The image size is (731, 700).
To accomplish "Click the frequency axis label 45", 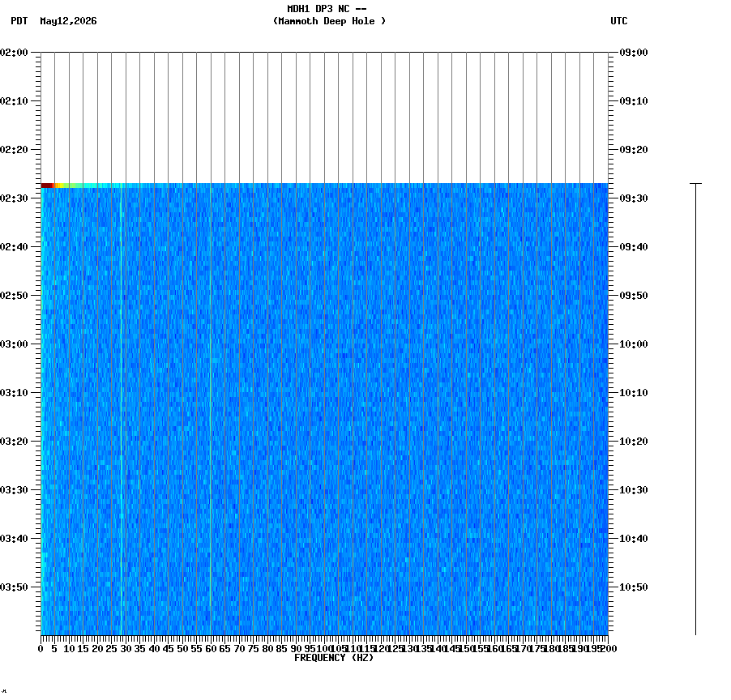I will [169, 649].
